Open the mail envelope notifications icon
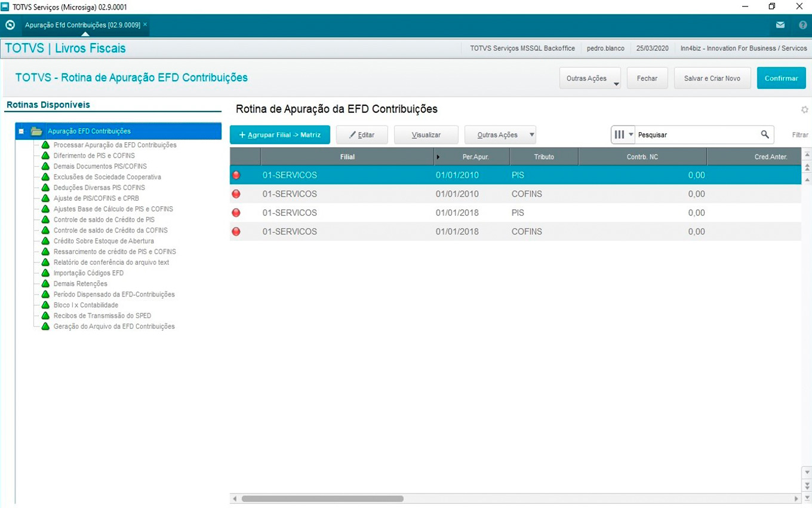This screenshot has width=812, height=508. click(780, 25)
